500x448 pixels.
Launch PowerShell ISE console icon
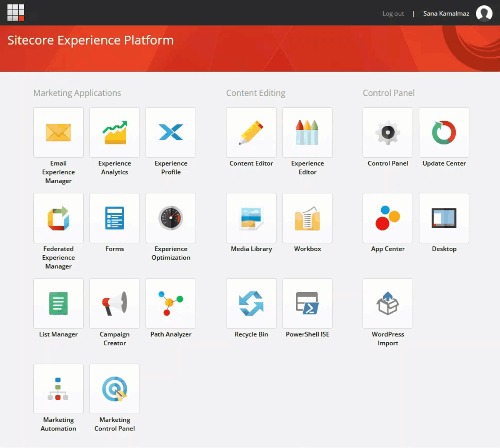pyautogui.click(x=307, y=304)
